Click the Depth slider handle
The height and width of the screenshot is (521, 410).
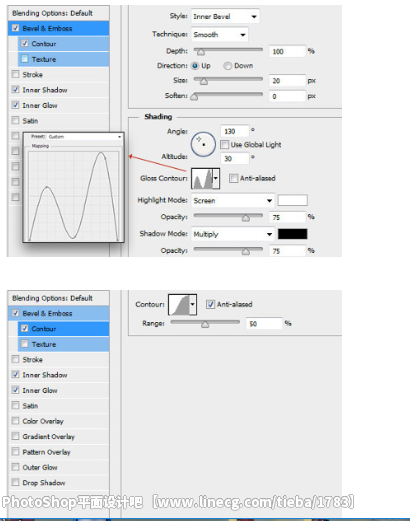[x=201, y=52]
